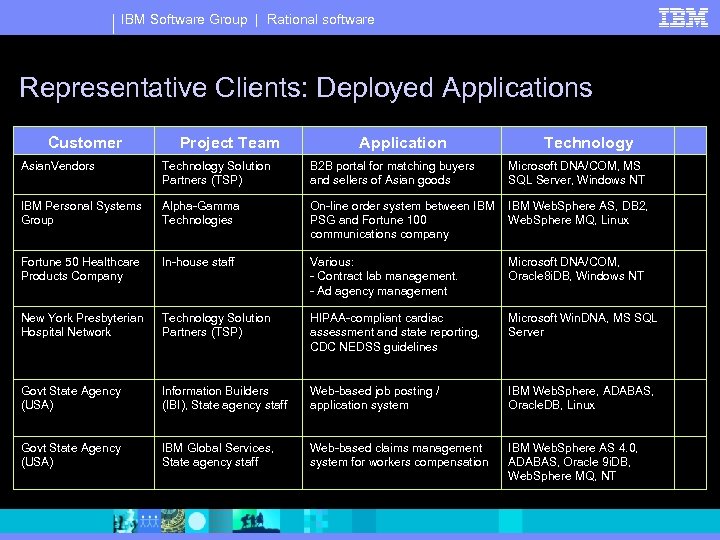Click the people thumbnail in footer strip
Image resolution: width=720 pixels, height=540 pixels.
(x=148, y=521)
